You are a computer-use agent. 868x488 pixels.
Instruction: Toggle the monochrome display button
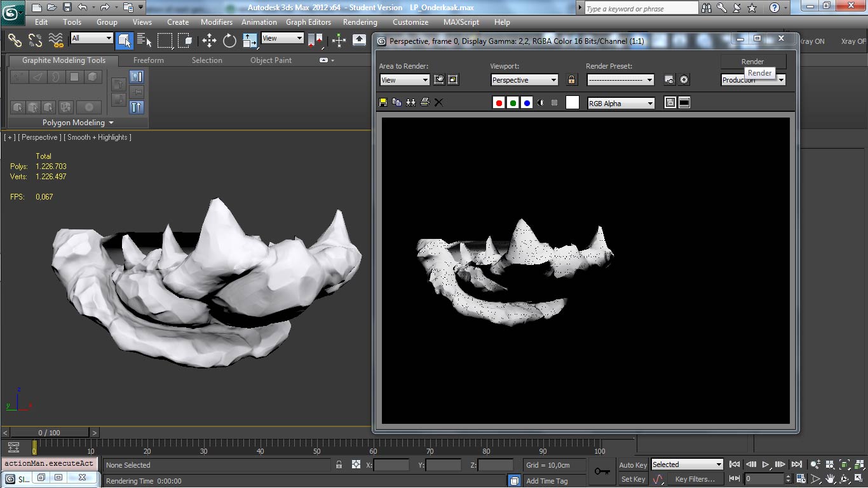tap(555, 103)
